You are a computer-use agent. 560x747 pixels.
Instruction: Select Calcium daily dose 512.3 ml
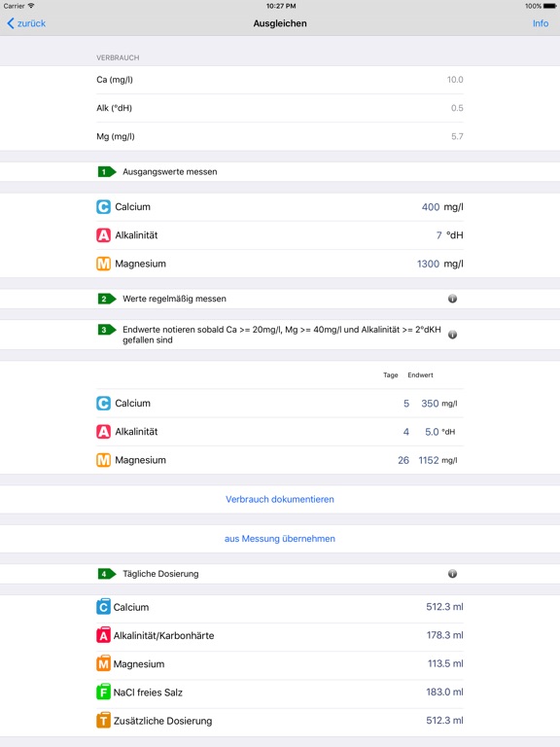point(444,607)
